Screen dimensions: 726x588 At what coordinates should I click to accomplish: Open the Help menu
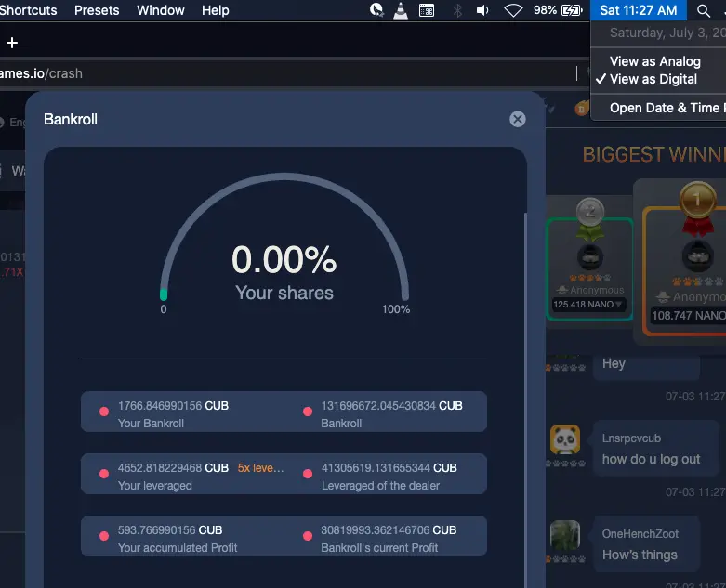point(216,10)
